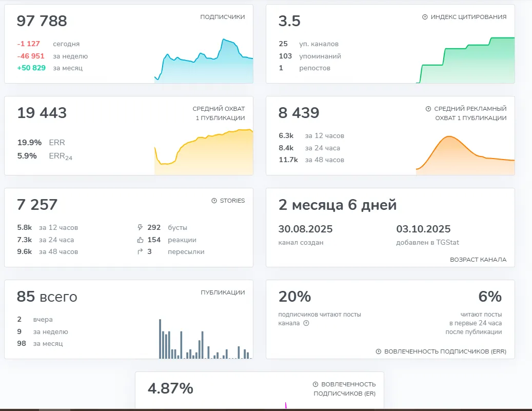Screen dimensions: 532x411
Task: Open the orange advertising reach chart
Action: (465, 155)
